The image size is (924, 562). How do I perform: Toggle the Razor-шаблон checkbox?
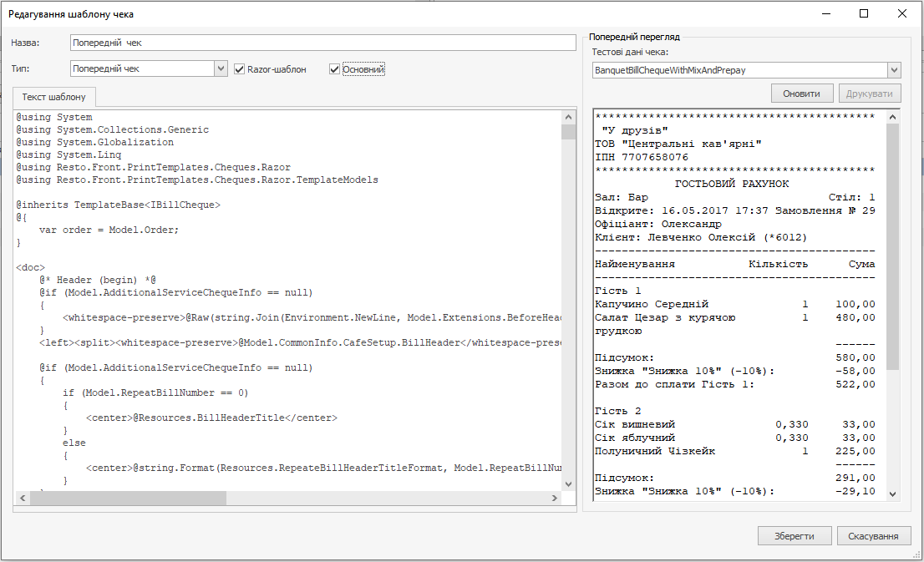(240, 69)
